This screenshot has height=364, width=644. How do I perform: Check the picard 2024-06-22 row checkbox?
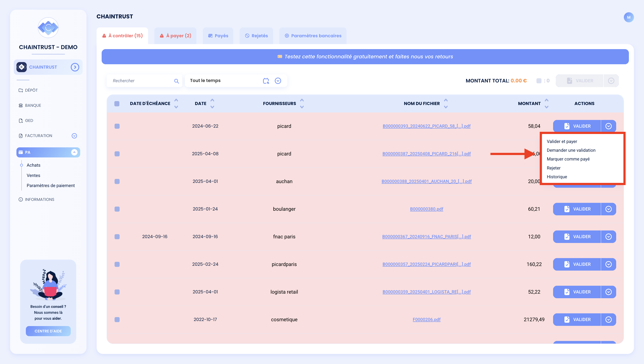117,126
